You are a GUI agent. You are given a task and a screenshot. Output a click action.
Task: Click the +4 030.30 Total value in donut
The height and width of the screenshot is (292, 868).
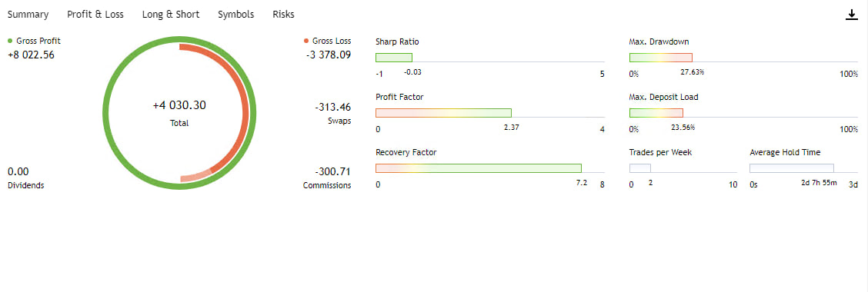pyautogui.click(x=179, y=105)
